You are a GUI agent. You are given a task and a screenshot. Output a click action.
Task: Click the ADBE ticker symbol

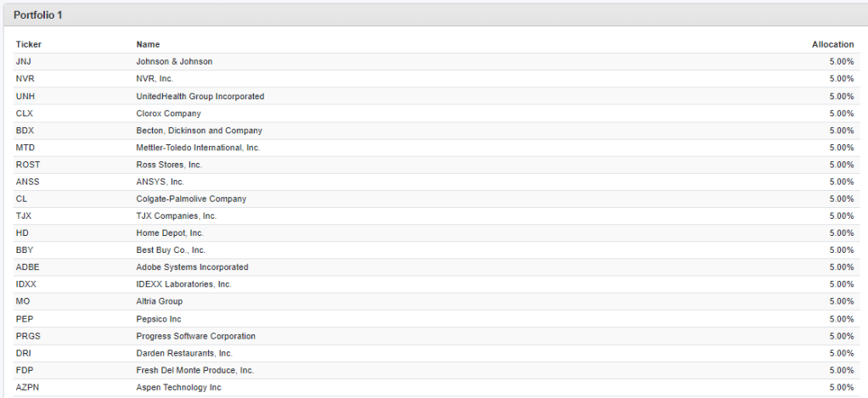click(27, 267)
